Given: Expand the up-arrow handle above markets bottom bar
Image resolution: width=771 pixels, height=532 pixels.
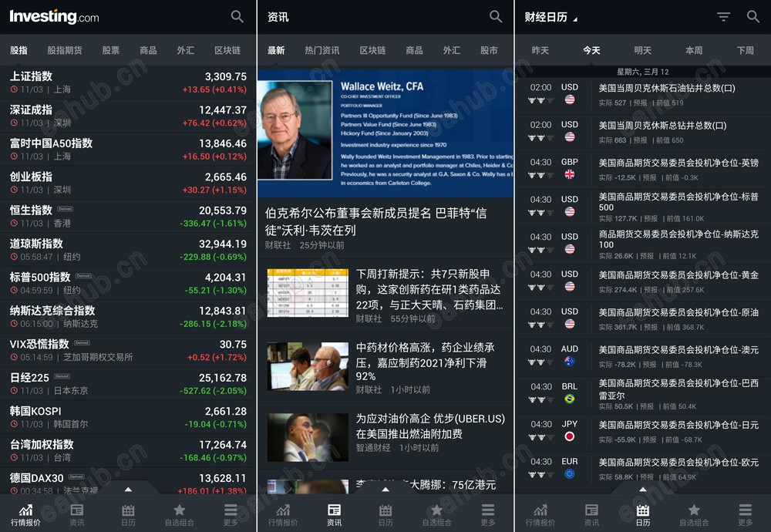Looking at the screenshot, I should point(128,490).
